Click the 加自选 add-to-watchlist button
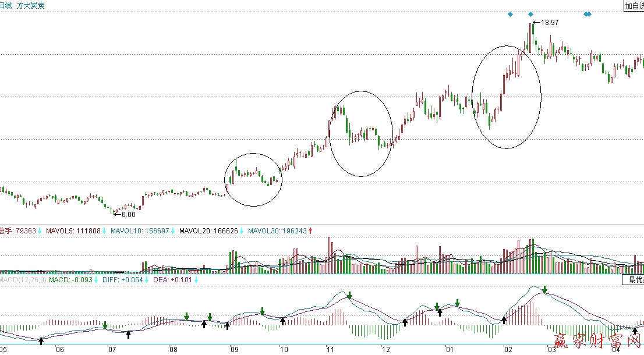Viewport: 644px width, 355px height. point(633,6)
